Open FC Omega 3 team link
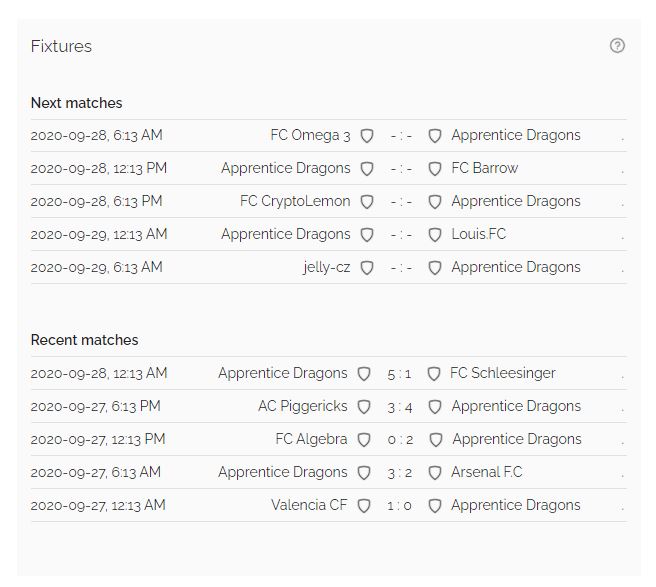This screenshot has width=656, height=587. [x=310, y=136]
